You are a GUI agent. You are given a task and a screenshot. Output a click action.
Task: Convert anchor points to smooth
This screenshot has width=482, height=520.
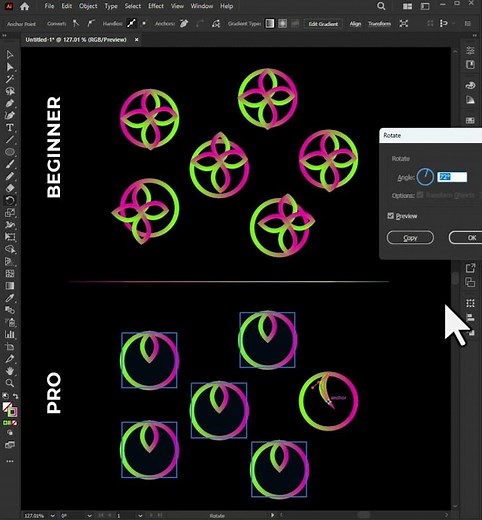(x=90, y=24)
